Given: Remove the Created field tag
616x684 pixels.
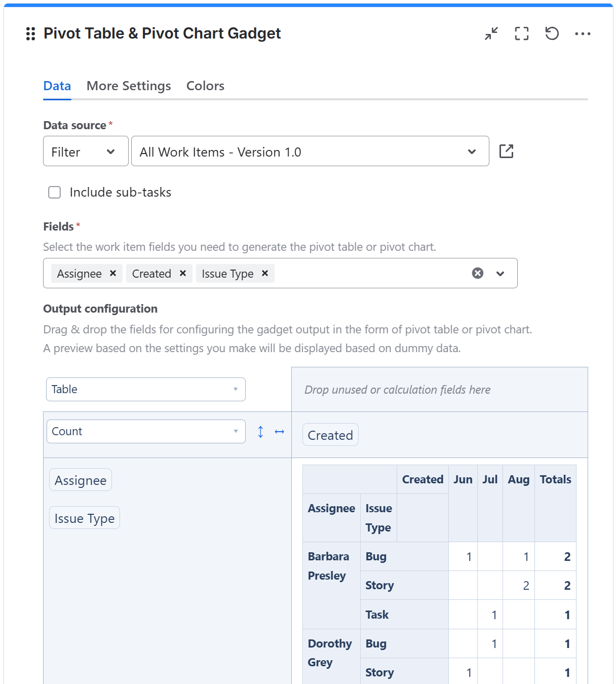Looking at the screenshot, I should pyautogui.click(x=183, y=273).
